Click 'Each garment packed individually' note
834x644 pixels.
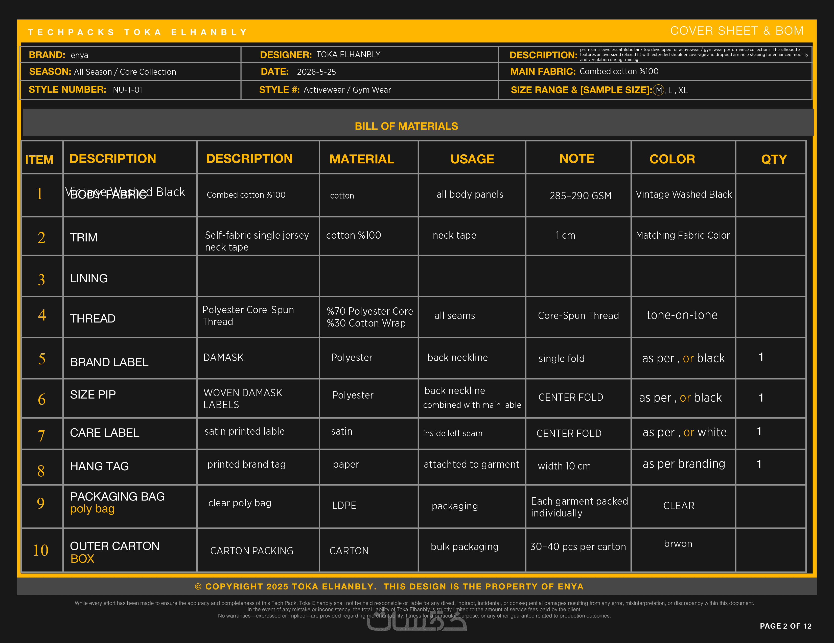pyautogui.click(x=579, y=507)
